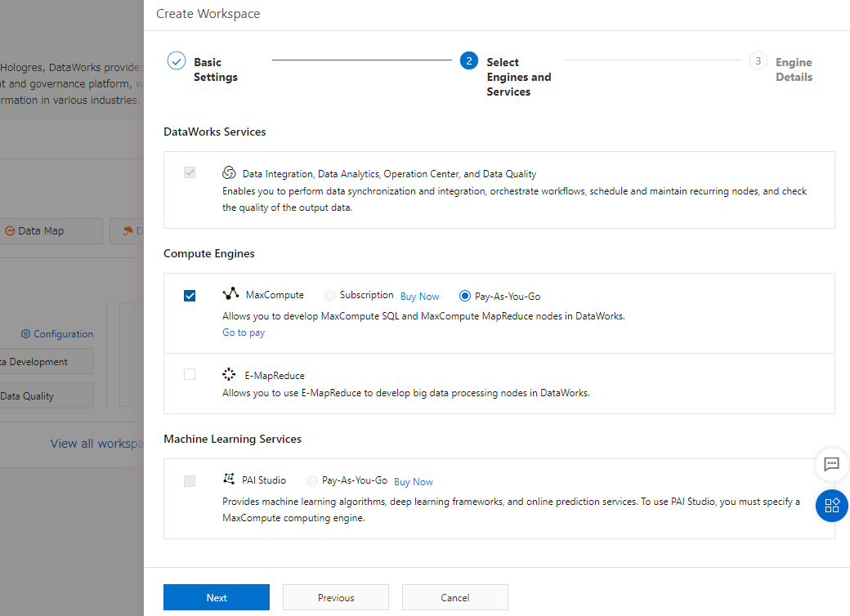Click the PAI Studio label text
This screenshot has width=850, height=616.
click(x=263, y=480)
